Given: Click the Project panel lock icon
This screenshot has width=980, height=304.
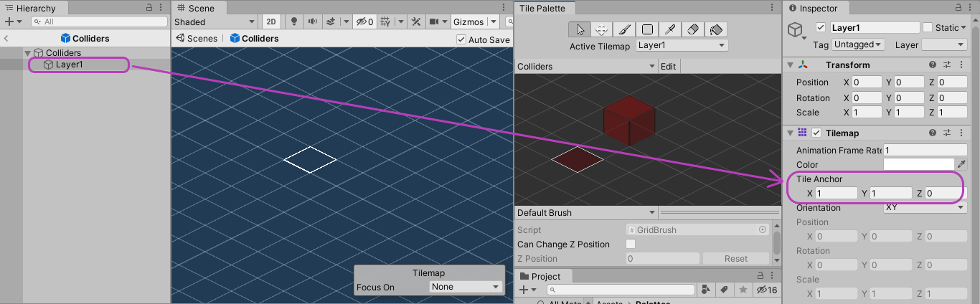Looking at the screenshot, I should [x=762, y=276].
